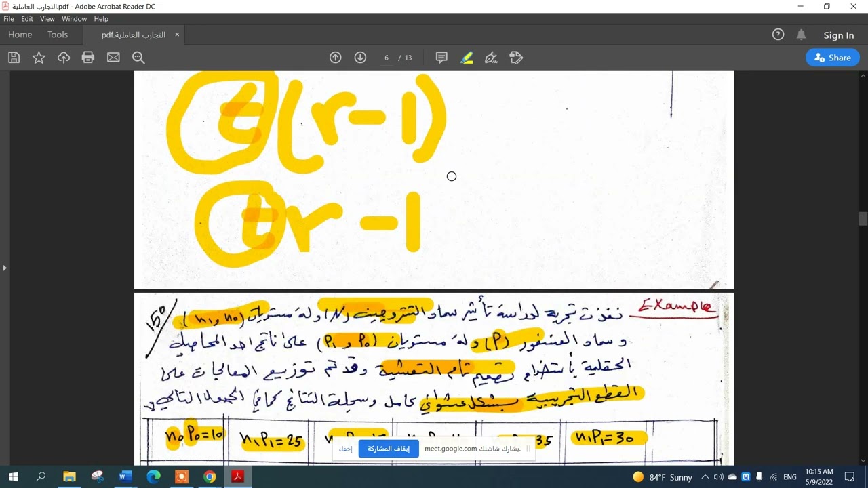
Task: Open the notifications bell
Action: point(802,35)
